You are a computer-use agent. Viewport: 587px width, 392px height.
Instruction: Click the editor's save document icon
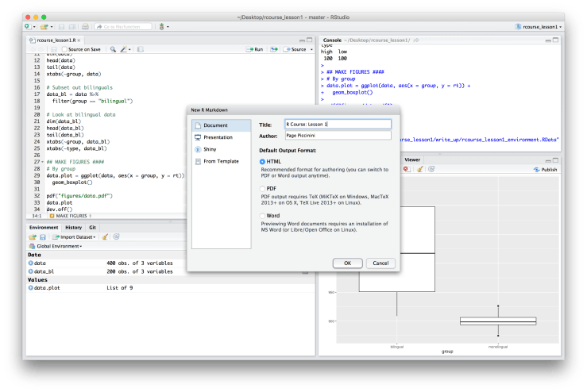[x=54, y=49]
